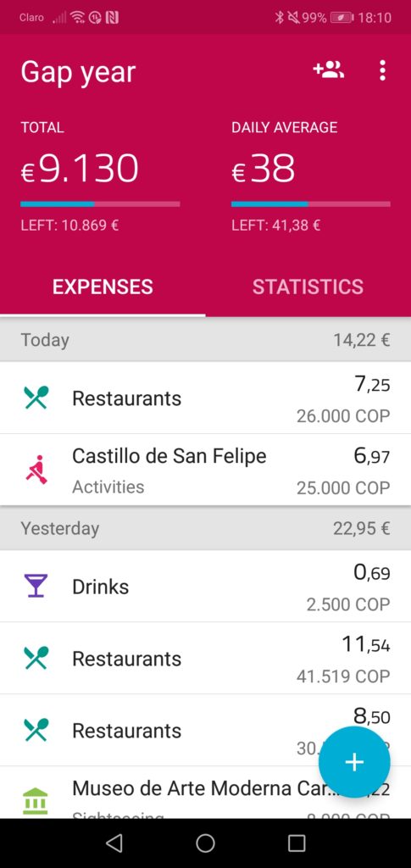Tap the TOTAL budget progress bar

pyautogui.click(x=100, y=203)
